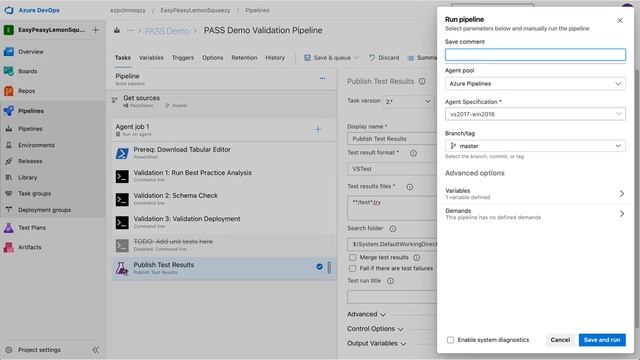
Task: Click info icon next to Publish Test Results
Action: tap(422, 81)
